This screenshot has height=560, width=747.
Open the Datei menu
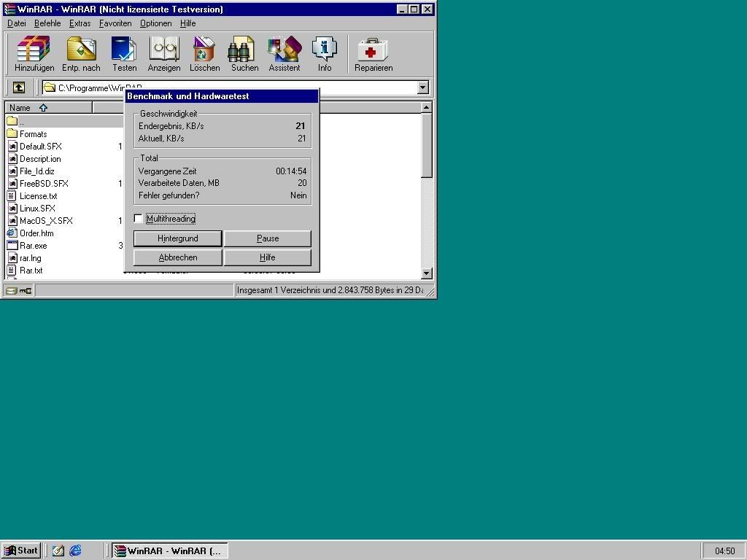tap(17, 23)
